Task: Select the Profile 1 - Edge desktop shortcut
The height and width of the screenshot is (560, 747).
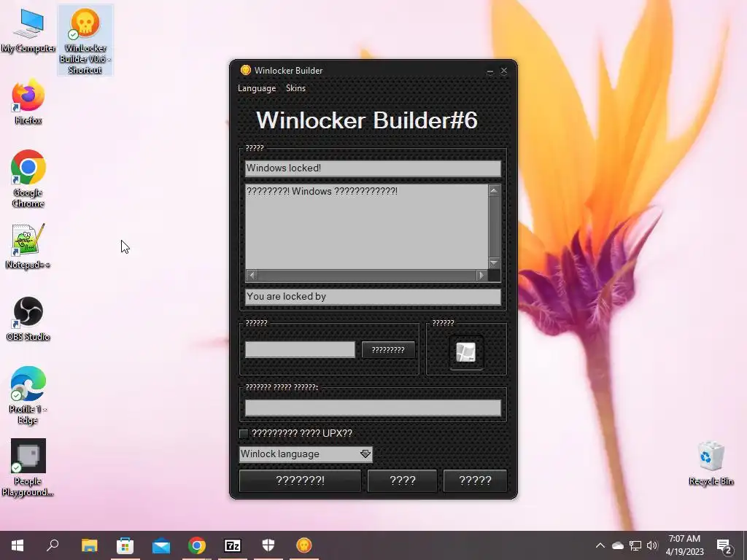Action: click(28, 396)
